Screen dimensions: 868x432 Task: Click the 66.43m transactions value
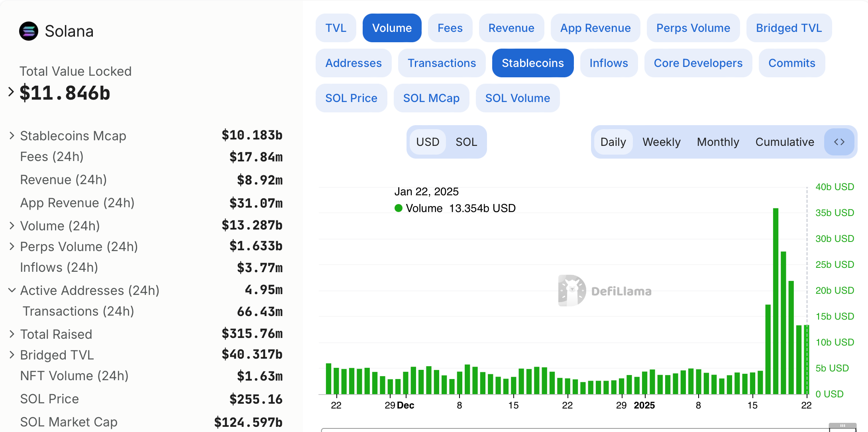pos(260,311)
